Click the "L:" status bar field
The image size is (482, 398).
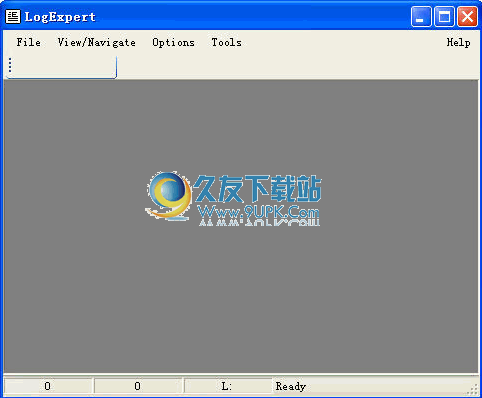tap(227, 386)
